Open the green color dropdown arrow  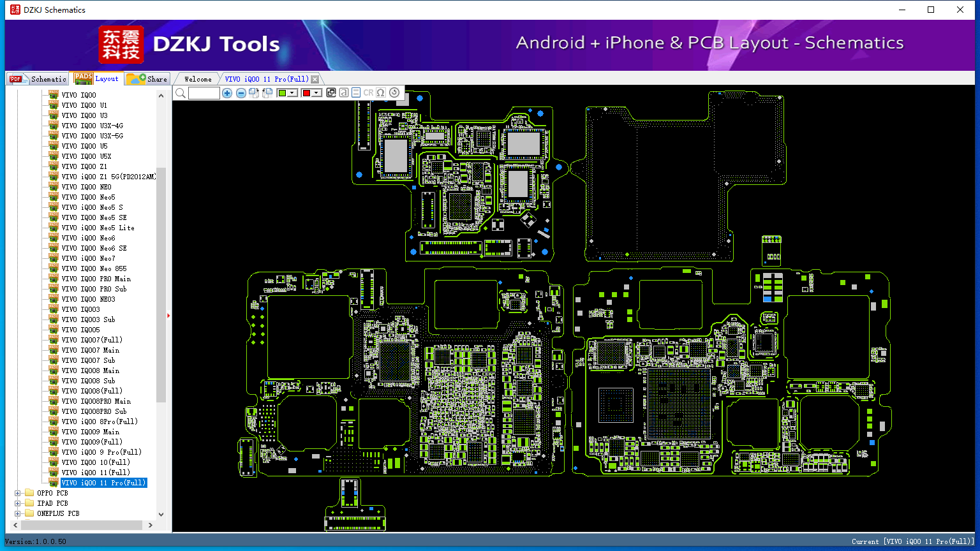pos(292,93)
